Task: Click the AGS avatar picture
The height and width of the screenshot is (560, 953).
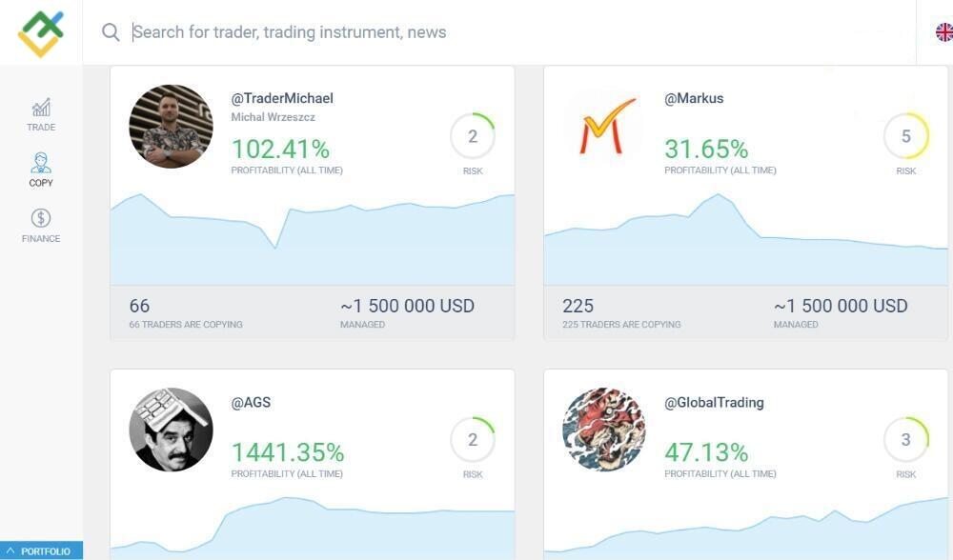Action: pos(172,430)
